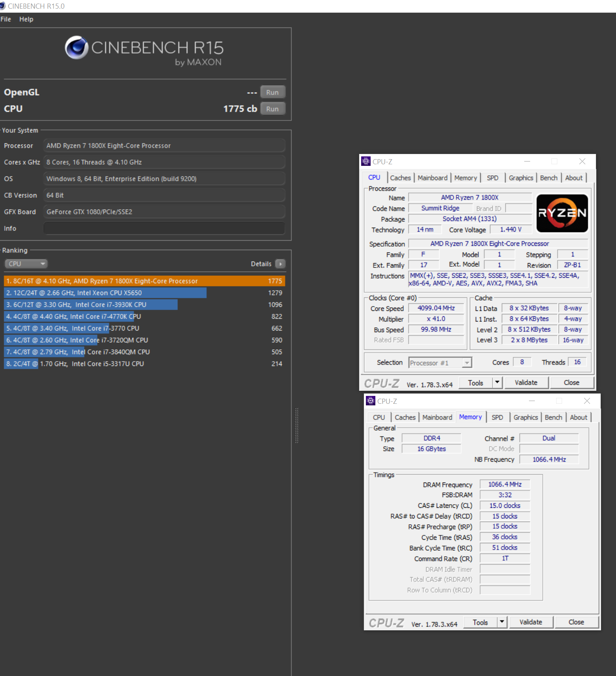Image resolution: width=616 pixels, height=676 pixels.
Task: Switch to SPD tab in bottom CPU-Z
Action: [497, 417]
